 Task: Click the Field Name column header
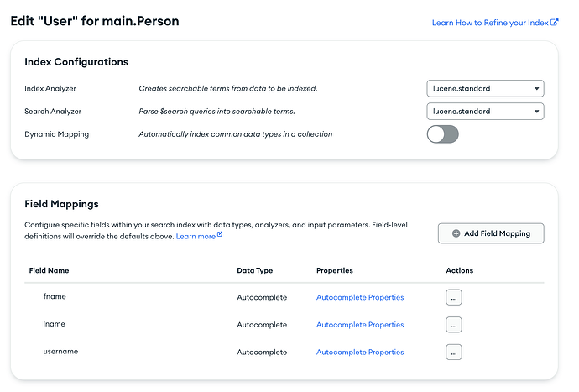[x=49, y=270]
